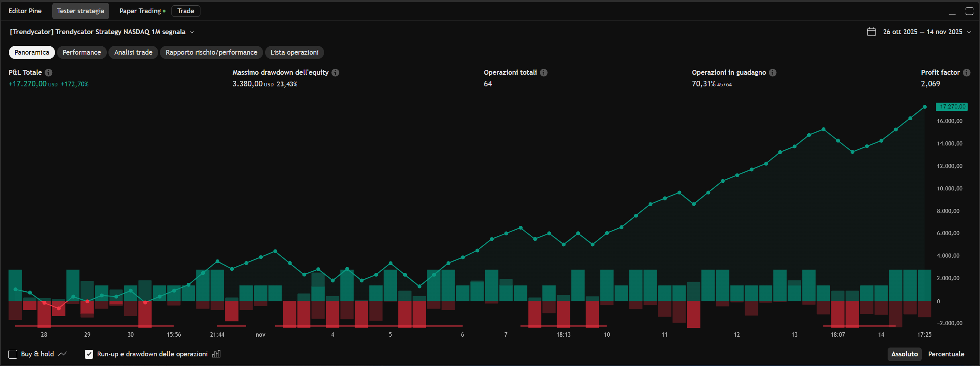The image size is (980, 366).
Task: Select the Assoluto scale option
Action: (x=904, y=354)
